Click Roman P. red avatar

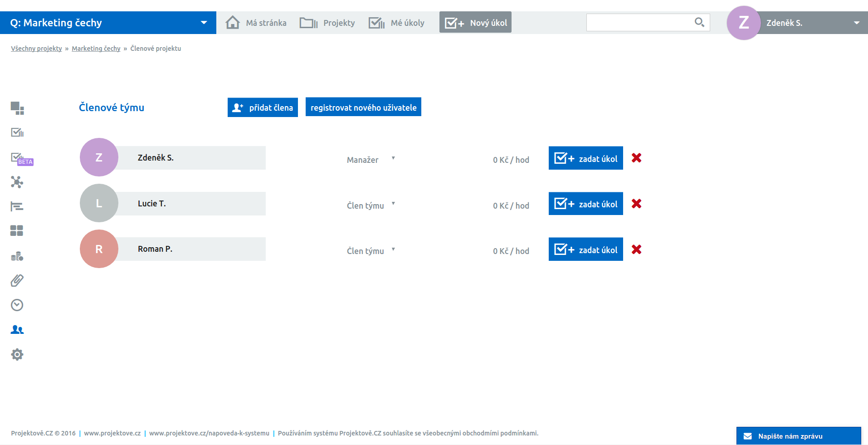tap(99, 249)
